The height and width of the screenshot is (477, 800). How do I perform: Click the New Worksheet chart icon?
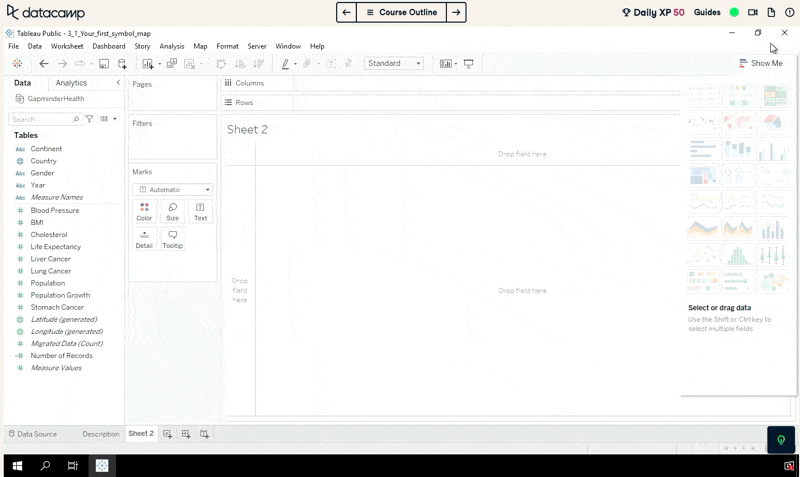click(x=147, y=64)
